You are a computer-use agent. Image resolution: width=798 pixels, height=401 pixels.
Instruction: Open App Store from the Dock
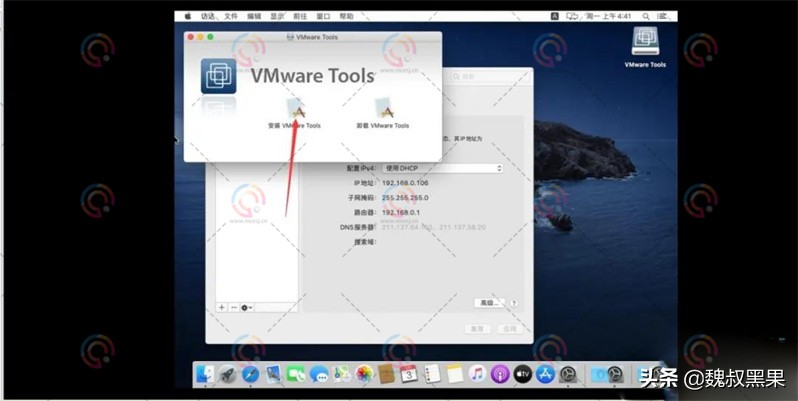click(545, 374)
